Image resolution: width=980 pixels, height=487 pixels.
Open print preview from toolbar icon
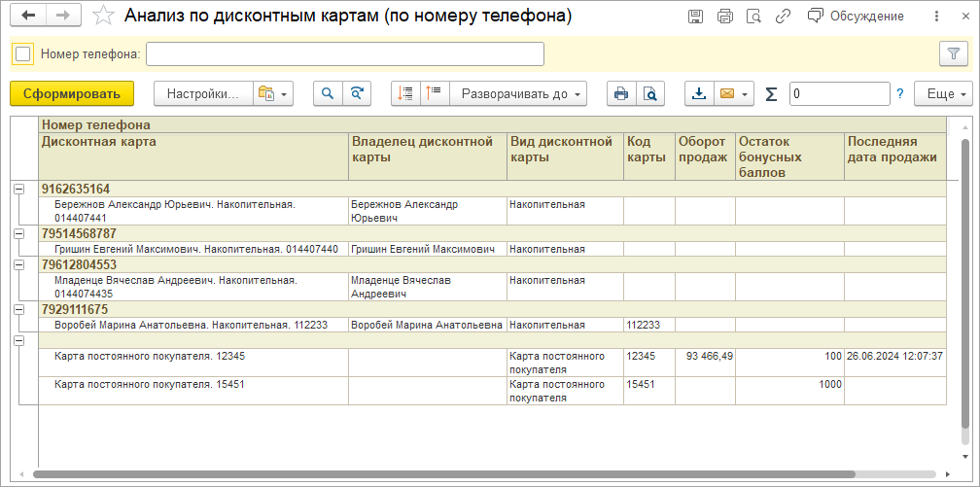(x=650, y=93)
